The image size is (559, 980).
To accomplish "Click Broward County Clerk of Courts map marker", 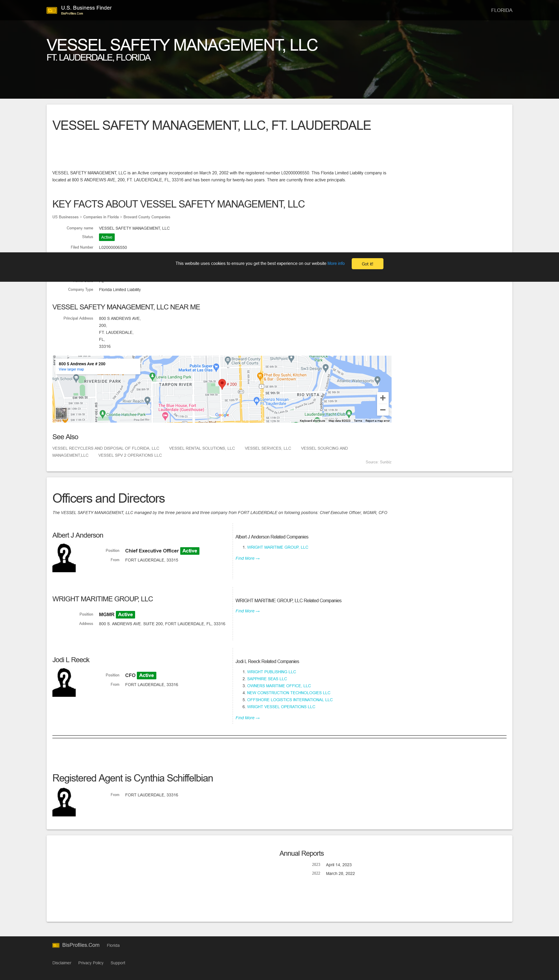I will (228, 360).
